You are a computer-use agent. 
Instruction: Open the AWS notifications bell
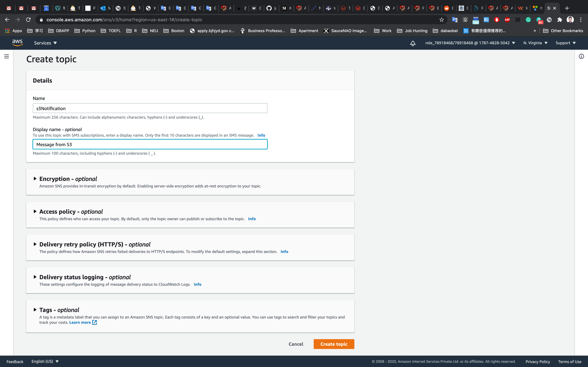click(x=413, y=43)
